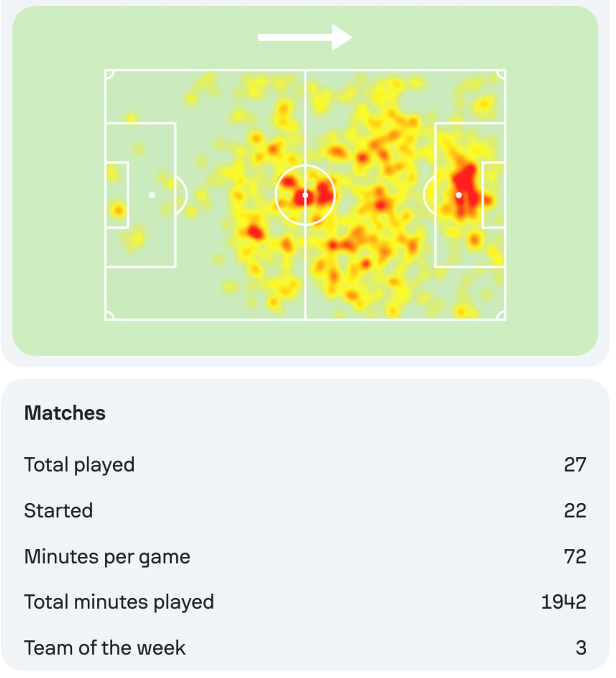The image size is (616, 678).
Task: Click the left penalty spot on heatmap
Action: click(152, 195)
